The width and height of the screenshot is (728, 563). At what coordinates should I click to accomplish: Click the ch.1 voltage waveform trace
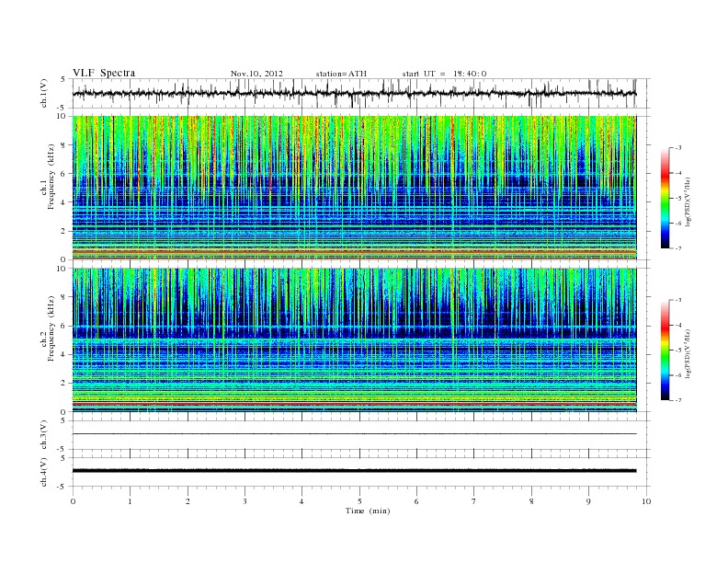(x=354, y=93)
